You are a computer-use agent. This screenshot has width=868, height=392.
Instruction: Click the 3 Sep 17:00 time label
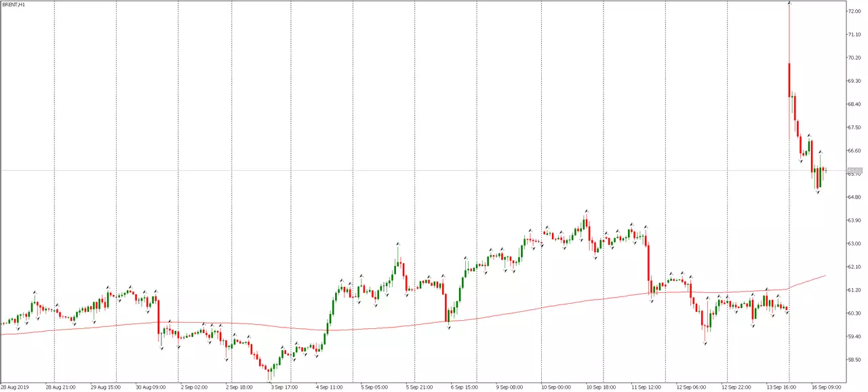coord(284,387)
